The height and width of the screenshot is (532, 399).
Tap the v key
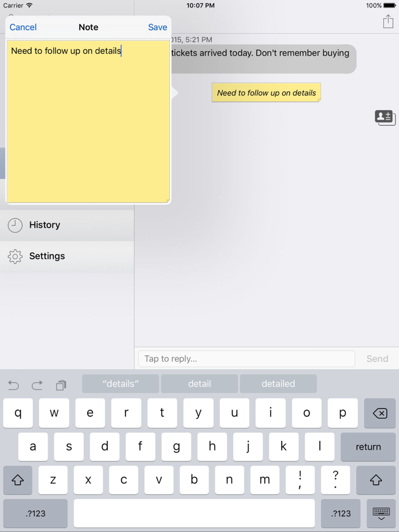tap(159, 480)
